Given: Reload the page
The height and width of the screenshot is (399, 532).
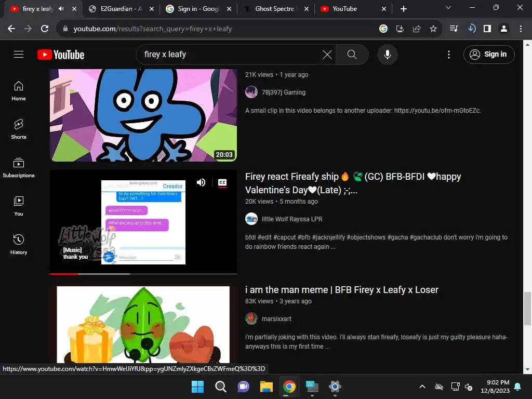Looking at the screenshot, I should tap(45, 29).
